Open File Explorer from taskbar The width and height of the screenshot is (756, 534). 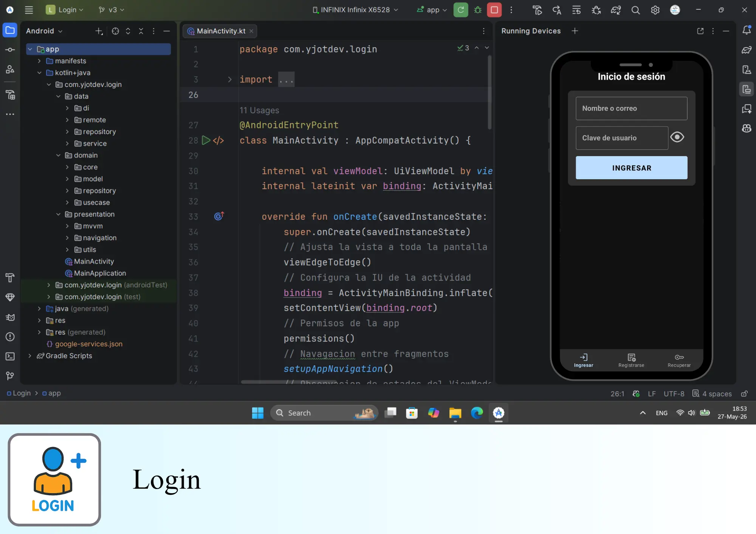click(455, 413)
